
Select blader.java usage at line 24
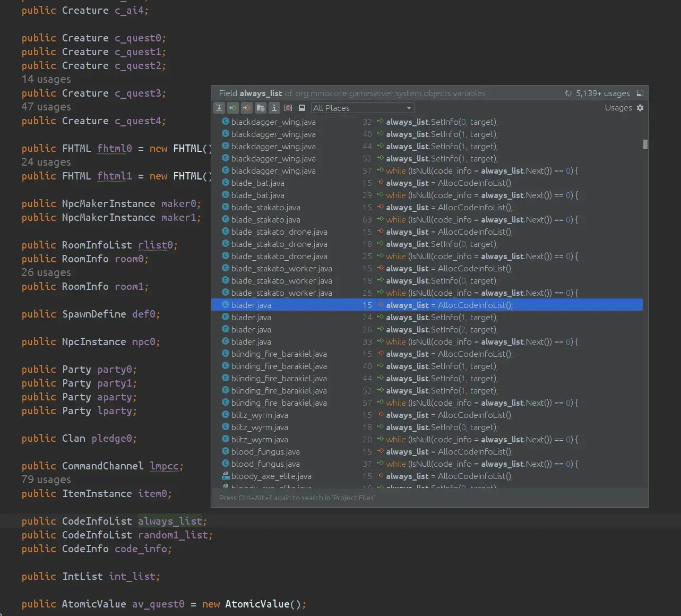click(427, 317)
